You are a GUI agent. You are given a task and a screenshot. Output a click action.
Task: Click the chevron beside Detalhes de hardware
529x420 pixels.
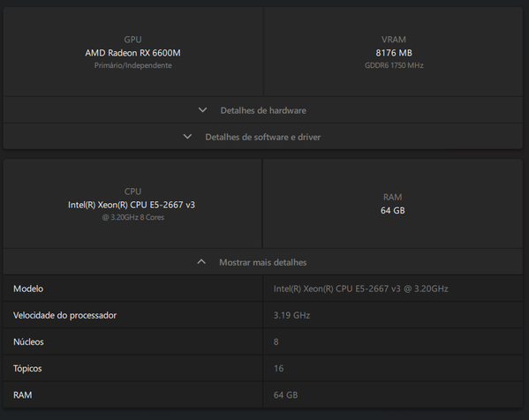[x=202, y=110]
